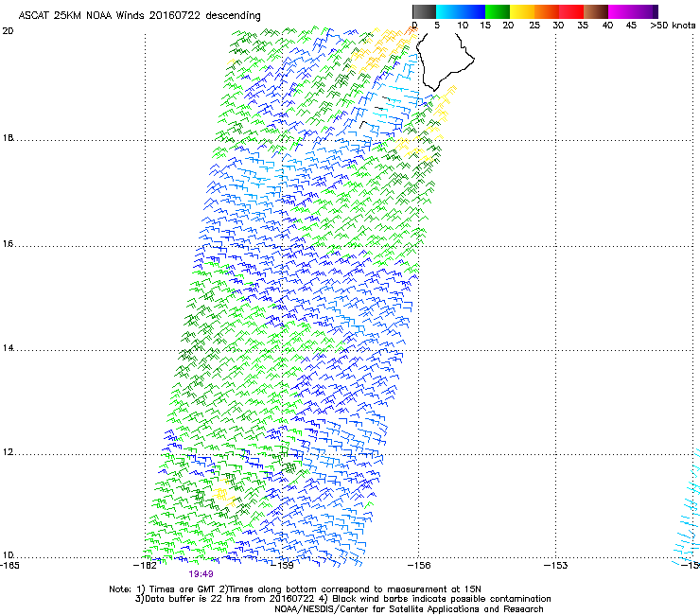Click the Hawaii Big Island coastline outline

(446, 61)
